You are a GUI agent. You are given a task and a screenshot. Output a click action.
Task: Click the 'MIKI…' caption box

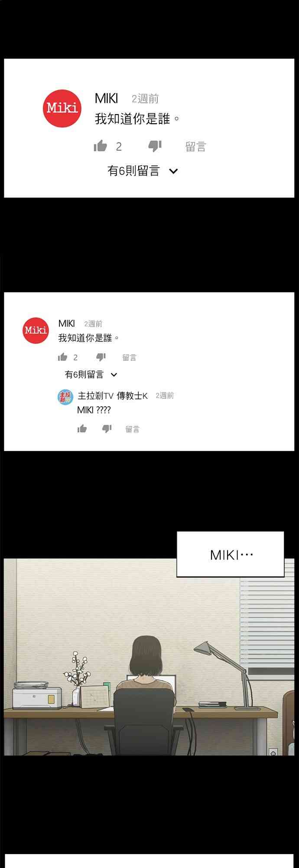230,554
